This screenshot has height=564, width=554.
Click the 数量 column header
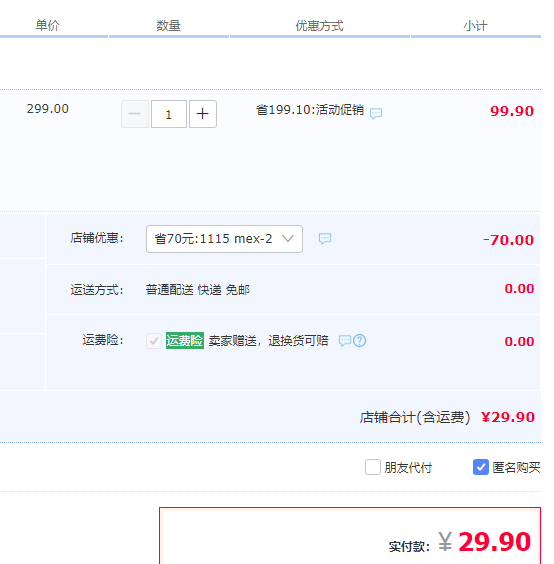pos(168,25)
